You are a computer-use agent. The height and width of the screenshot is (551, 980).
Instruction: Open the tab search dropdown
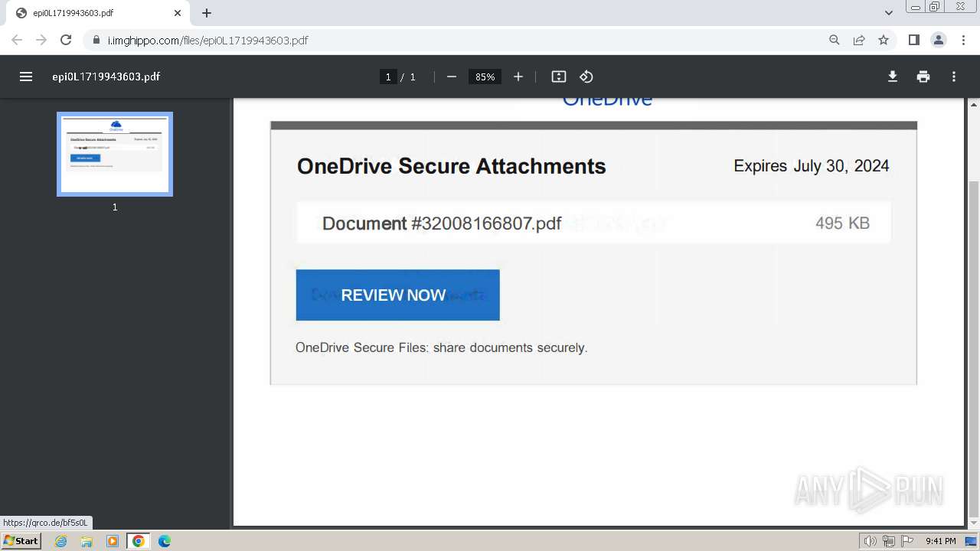tap(889, 13)
